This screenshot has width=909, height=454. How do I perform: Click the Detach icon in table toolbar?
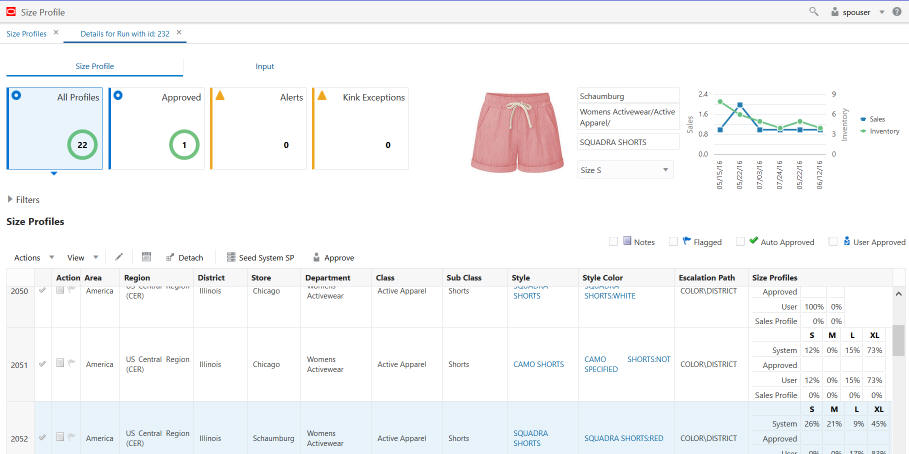coord(170,257)
